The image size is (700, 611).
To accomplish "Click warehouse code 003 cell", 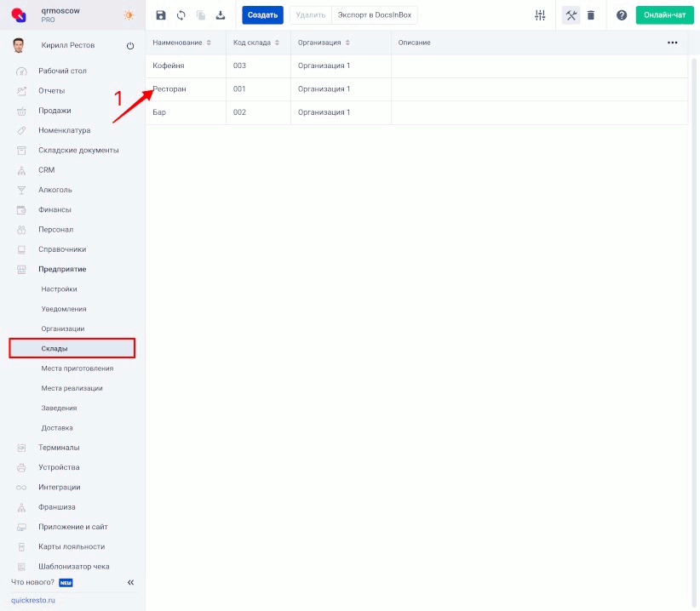I will [258, 66].
